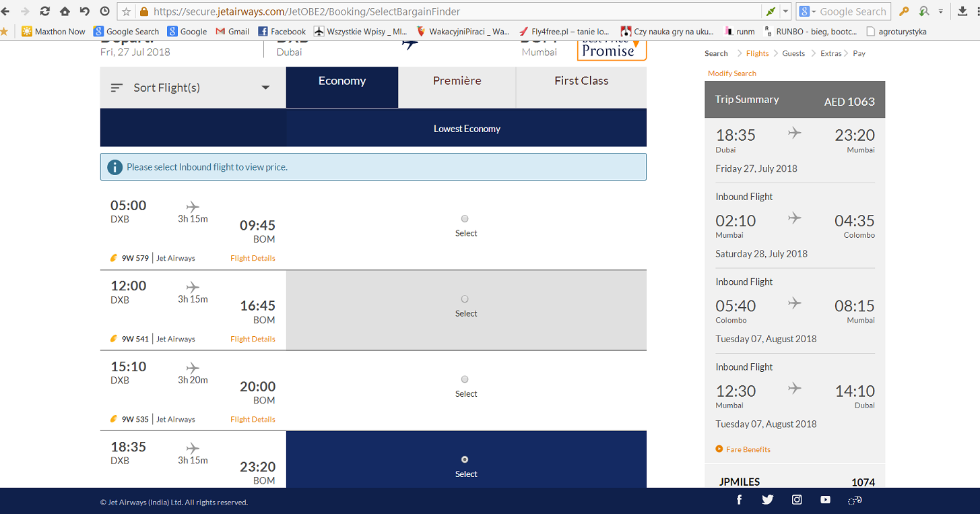Click the favorites star at bookmarks bar start
This screenshot has width=980, height=514.
pyautogui.click(x=5, y=31)
